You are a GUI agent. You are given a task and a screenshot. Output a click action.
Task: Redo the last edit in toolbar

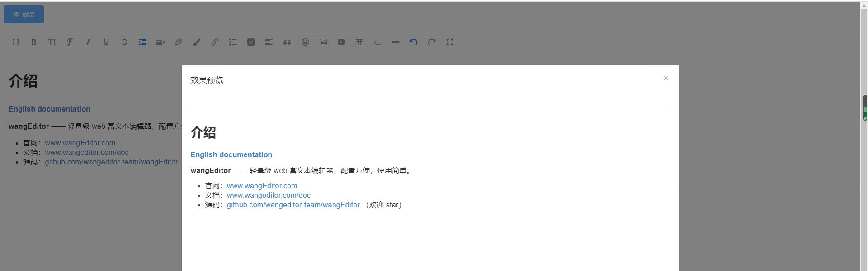(432, 42)
